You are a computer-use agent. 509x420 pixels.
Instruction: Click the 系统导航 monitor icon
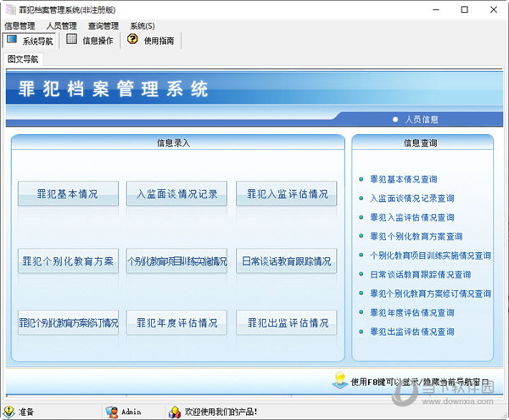pyautogui.click(x=12, y=39)
